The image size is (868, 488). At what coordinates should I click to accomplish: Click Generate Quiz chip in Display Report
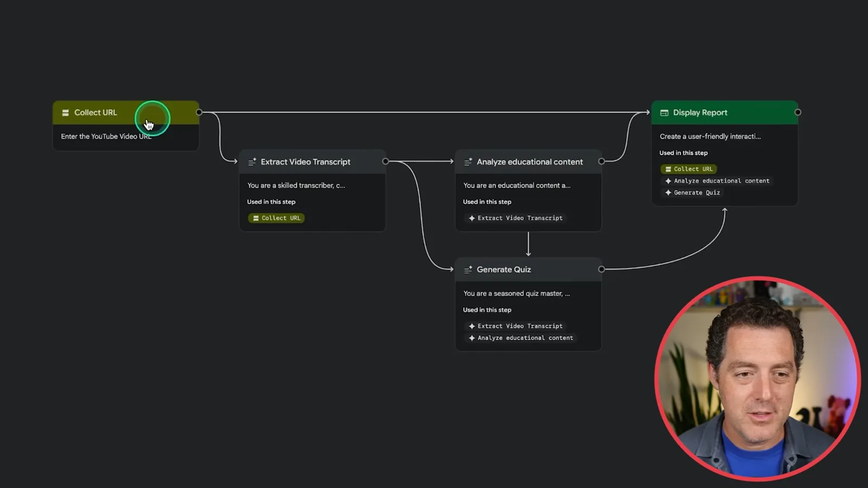692,193
